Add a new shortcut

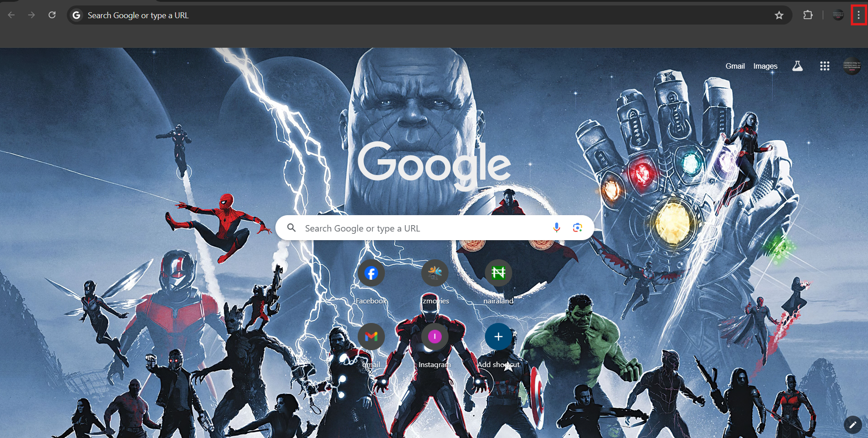pyautogui.click(x=499, y=346)
